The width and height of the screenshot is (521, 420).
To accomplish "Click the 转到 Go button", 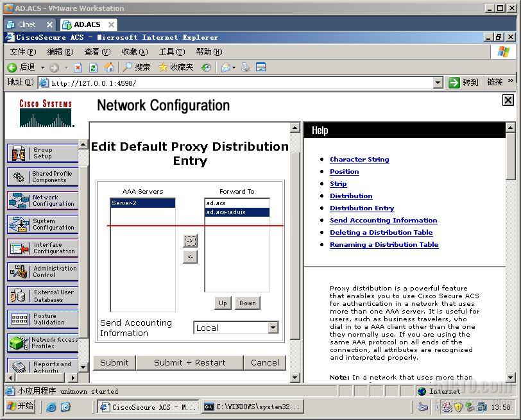I will [463, 82].
